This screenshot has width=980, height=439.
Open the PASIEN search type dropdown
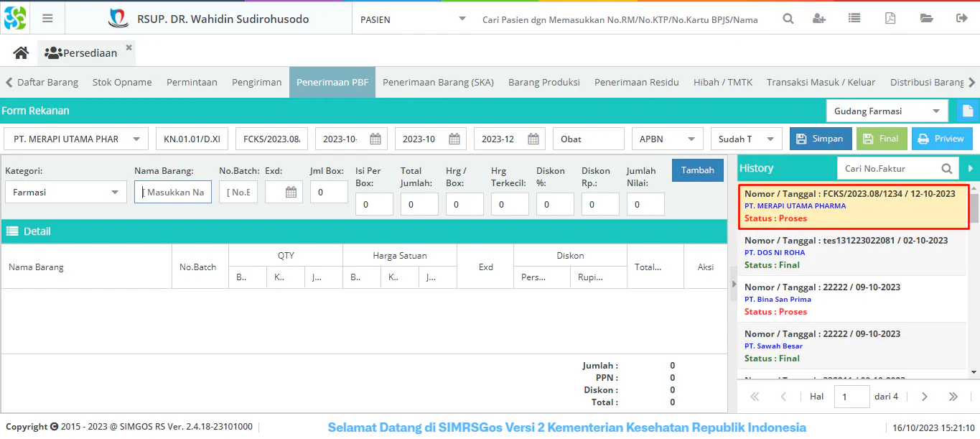click(462, 19)
